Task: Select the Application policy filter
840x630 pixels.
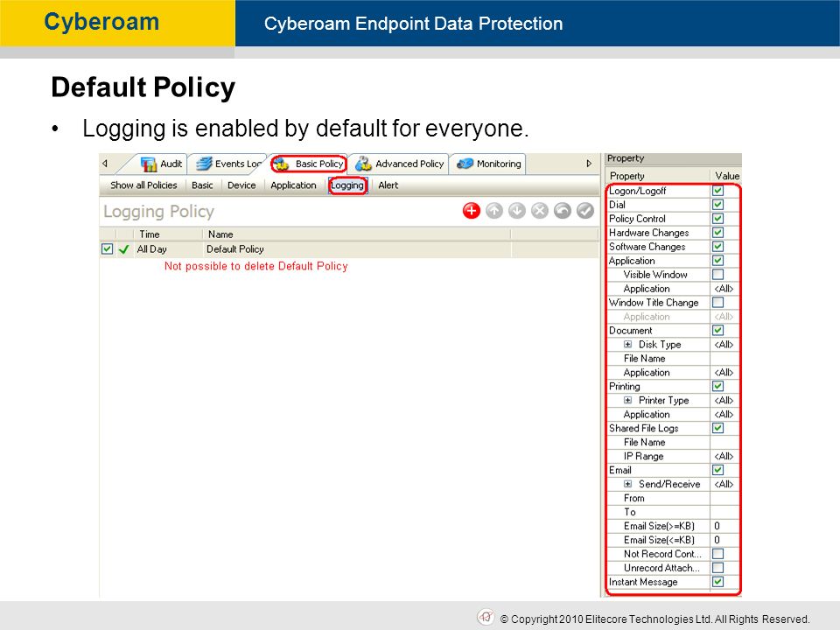Action: coord(293,185)
